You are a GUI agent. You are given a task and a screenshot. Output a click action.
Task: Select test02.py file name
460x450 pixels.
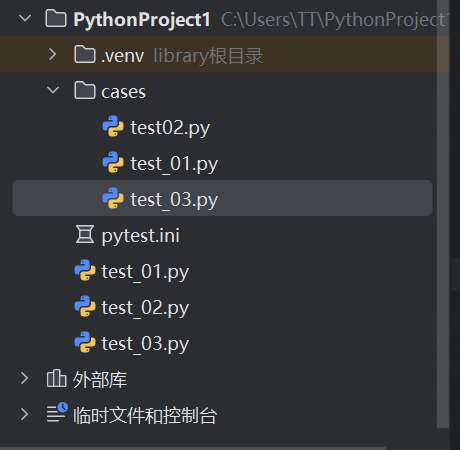(x=170, y=128)
